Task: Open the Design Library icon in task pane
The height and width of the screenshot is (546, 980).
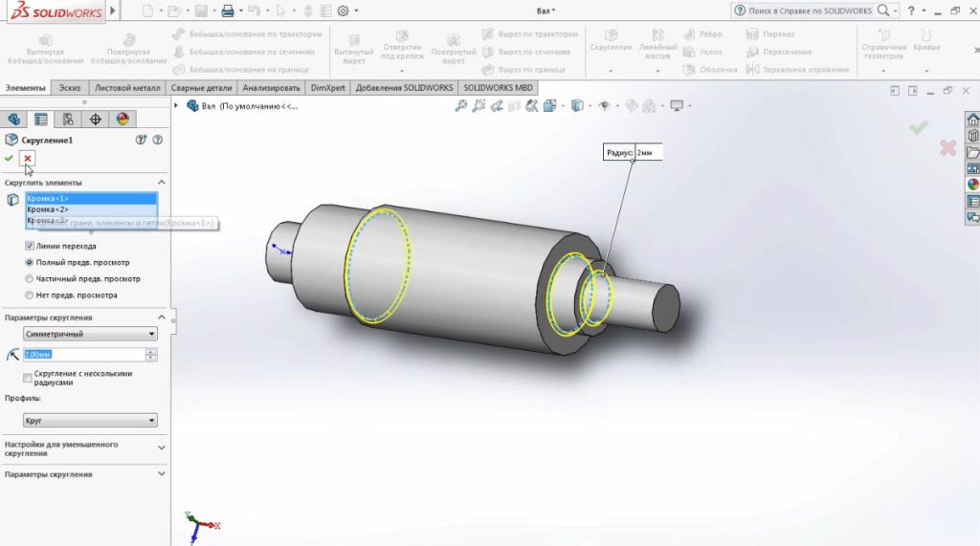Action: 972,136
